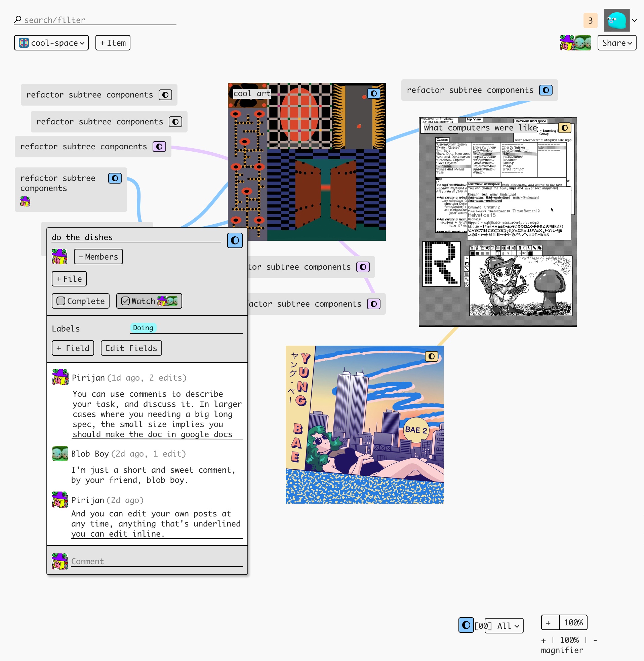Click Blob Boy's avatar on his comment
Screen dimensions: 644x661
point(60,454)
